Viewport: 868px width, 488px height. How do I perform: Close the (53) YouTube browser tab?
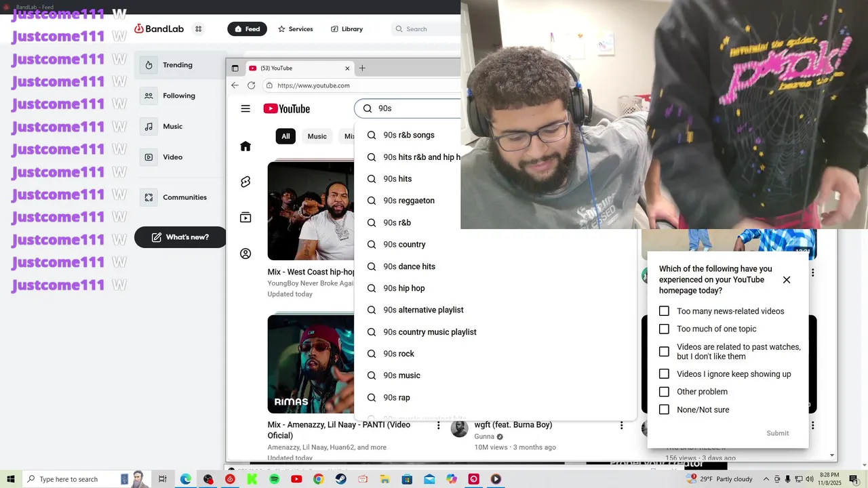coord(347,68)
